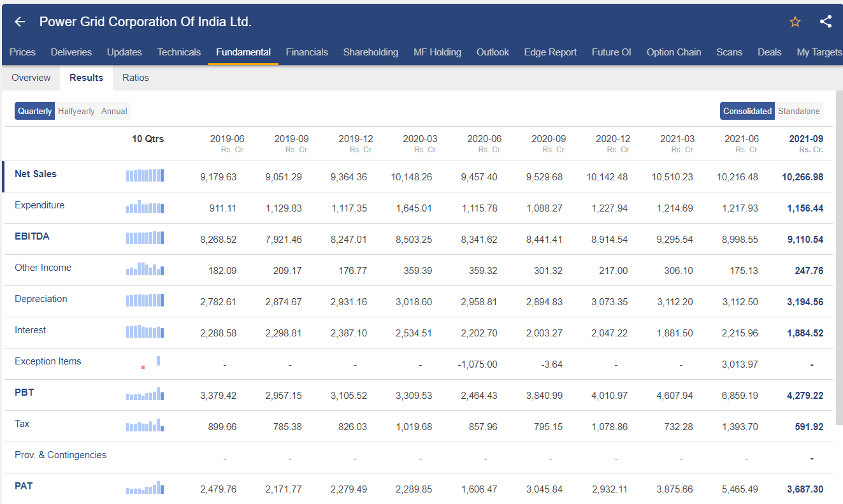Click the Other Income sparkline chart
The height and width of the screenshot is (504, 843).
pos(145,269)
